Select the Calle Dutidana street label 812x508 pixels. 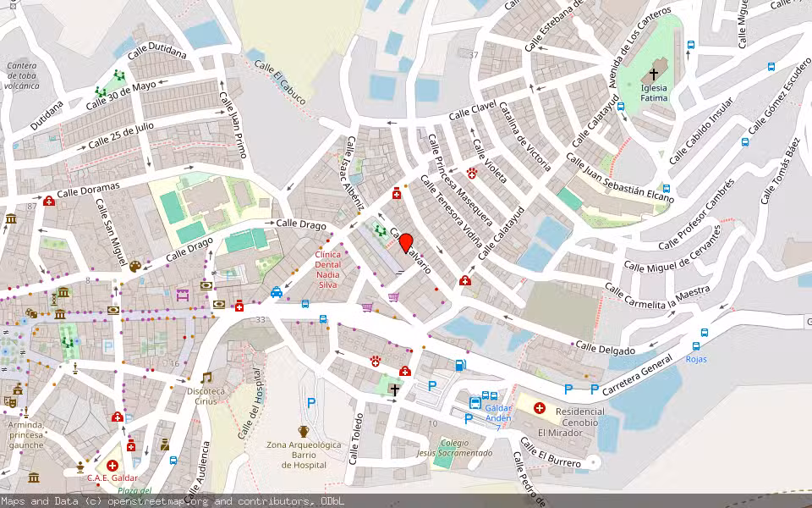click(x=157, y=50)
